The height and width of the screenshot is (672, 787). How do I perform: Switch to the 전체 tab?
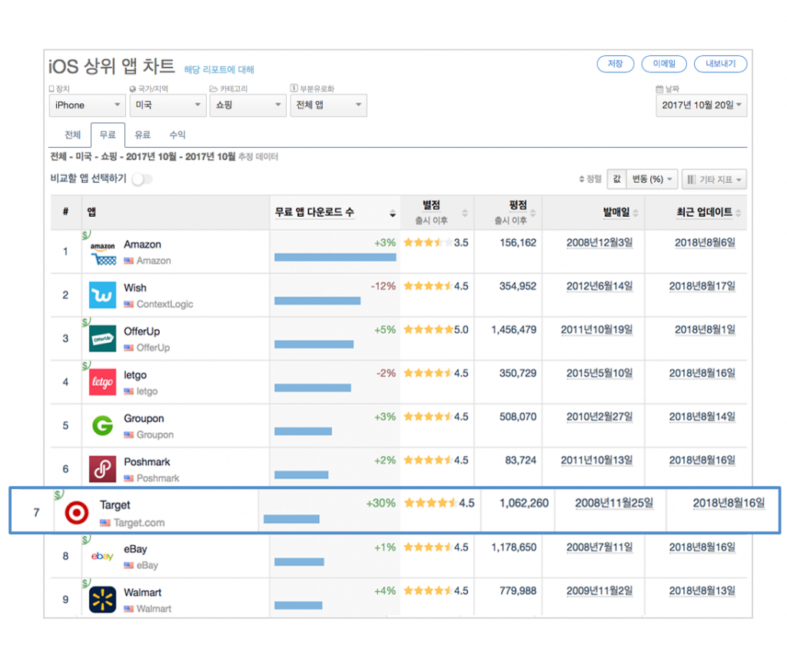pyautogui.click(x=73, y=135)
